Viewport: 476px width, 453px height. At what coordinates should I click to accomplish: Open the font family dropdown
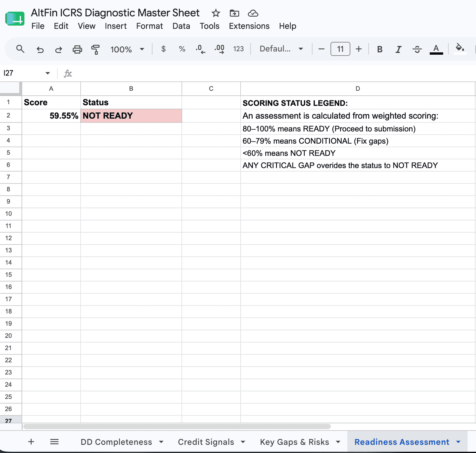click(281, 49)
